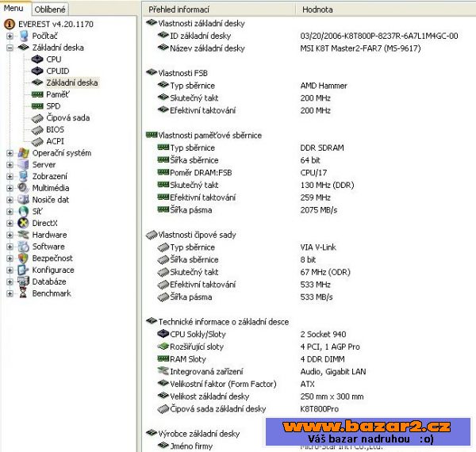Expand the Operační systém node
This screenshot has width=476, height=452.
pyautogui.click(x=10, y=153)
